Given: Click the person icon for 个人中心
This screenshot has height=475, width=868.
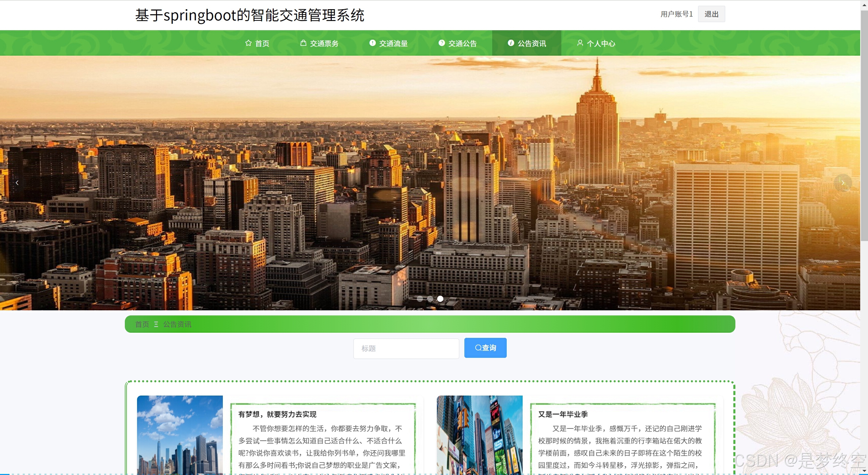Looking at the screenshot, I should pyautogui.click(x=580, y=43).
